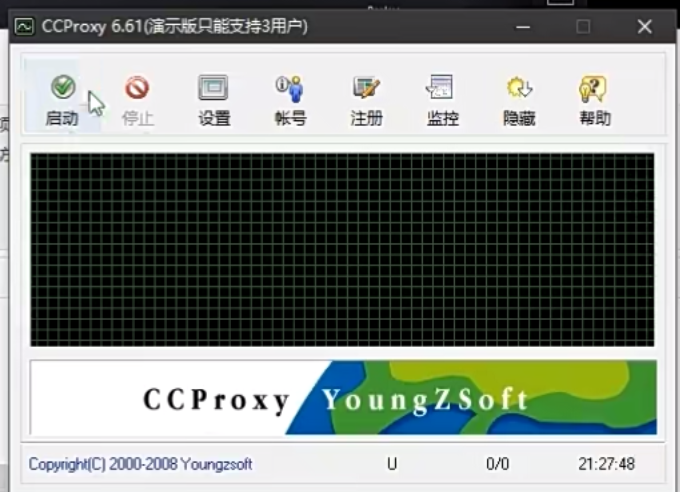Click the Copyright(C) 2000-2008 Youngzsoft text

(x=140, y=464)
